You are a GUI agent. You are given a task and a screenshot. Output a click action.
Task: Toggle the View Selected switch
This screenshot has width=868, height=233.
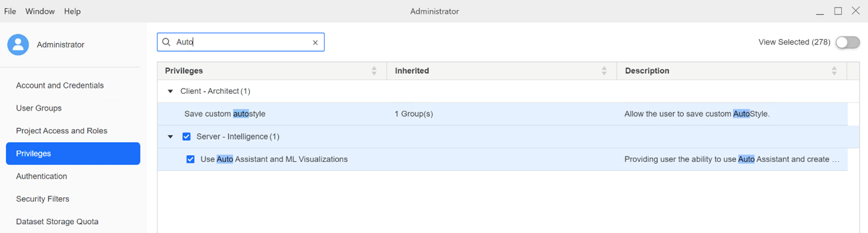pyautogui.click(x=848, y=42)
